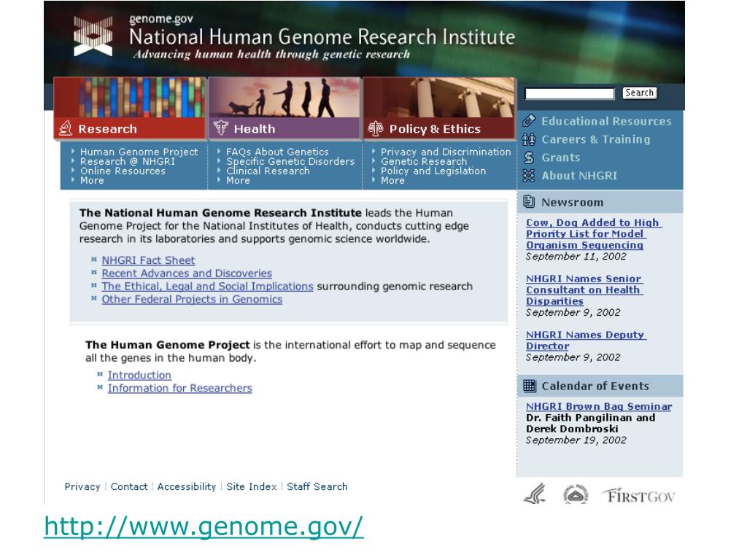Read NHGRI Names Deputy Director story
The height and width of the screenshot is (560, 747).
coord(586,341)
